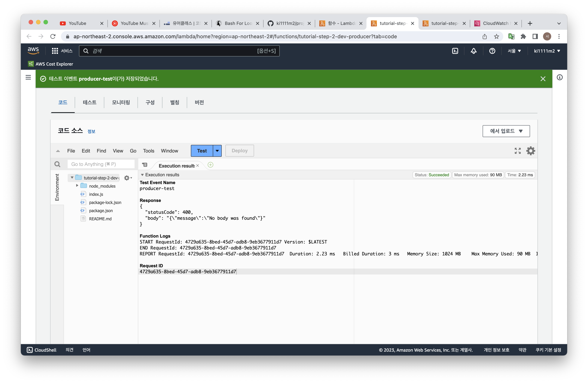The height and width of the screenshot is (383, 588).
Task: Toggle the Environment side panel
Action: coord(57,187)
